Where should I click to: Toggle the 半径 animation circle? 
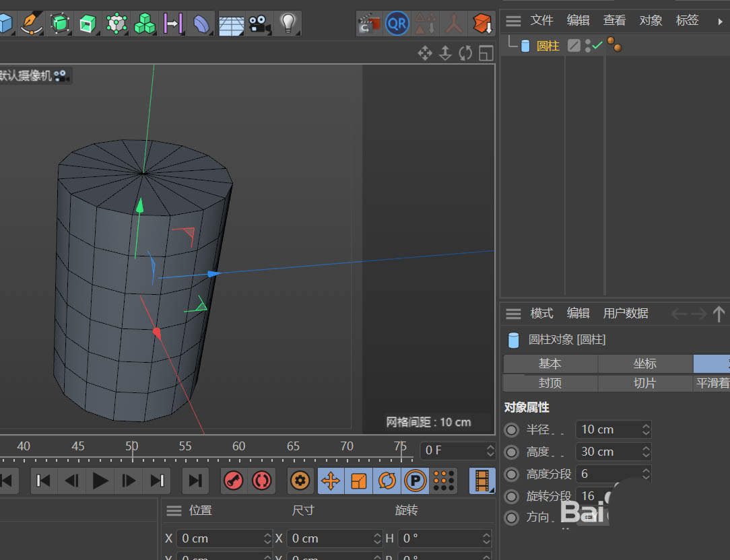click(512, 429)
